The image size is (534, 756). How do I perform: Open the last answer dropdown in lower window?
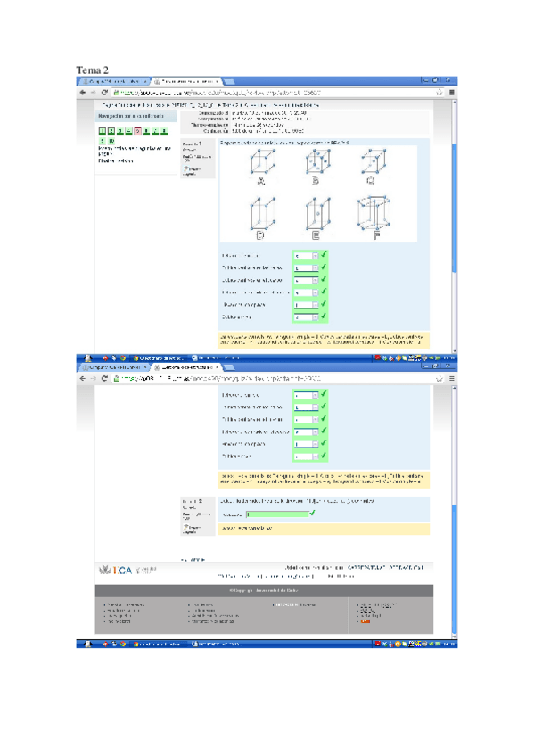[x=306, y=456]
